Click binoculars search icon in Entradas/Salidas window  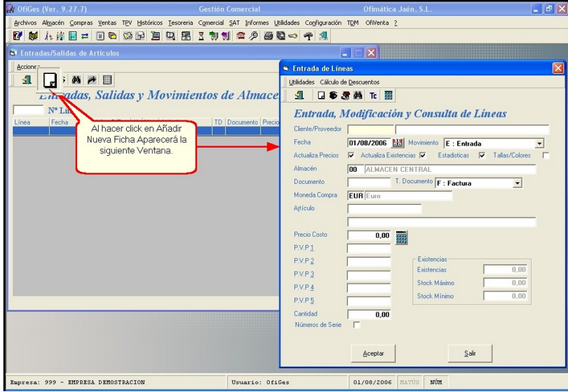(x=76, y=80)
